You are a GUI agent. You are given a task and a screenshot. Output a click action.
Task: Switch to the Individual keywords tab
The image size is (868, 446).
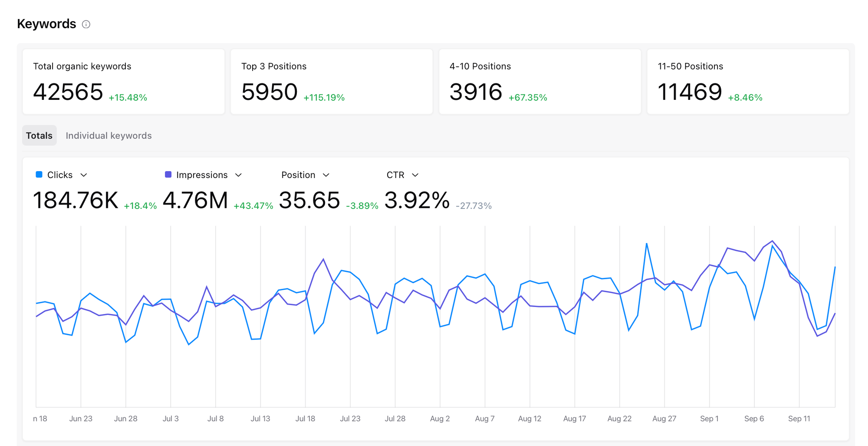108,135
